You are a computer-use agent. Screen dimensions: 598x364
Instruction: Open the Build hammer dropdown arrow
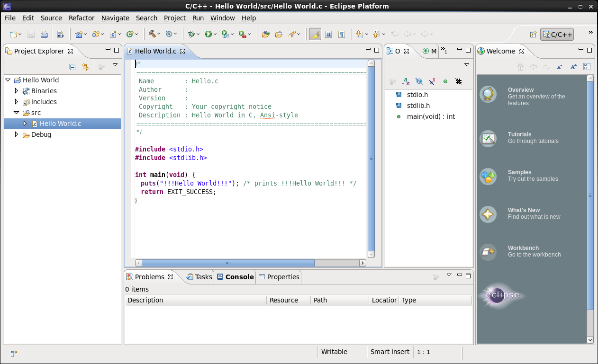coord(159,34)
